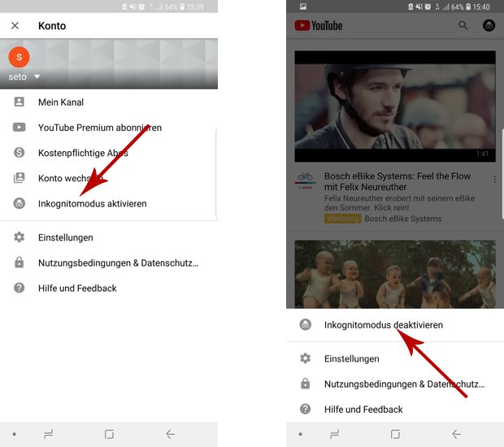Click question mark icon in YouTube bottom sheet
The height and width of the screenshot is (447, 504).
click(x=305, y=409)
